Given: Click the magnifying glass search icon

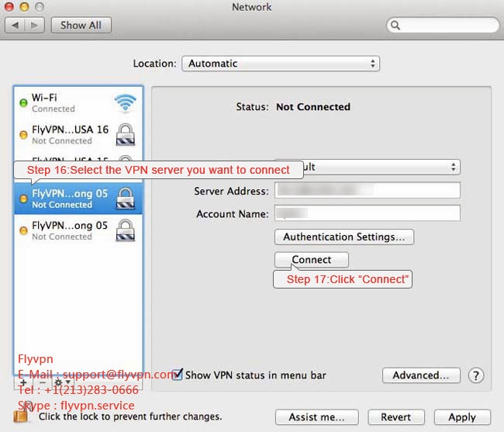Looking at the screenshot, I should click(x=395, y=25).
